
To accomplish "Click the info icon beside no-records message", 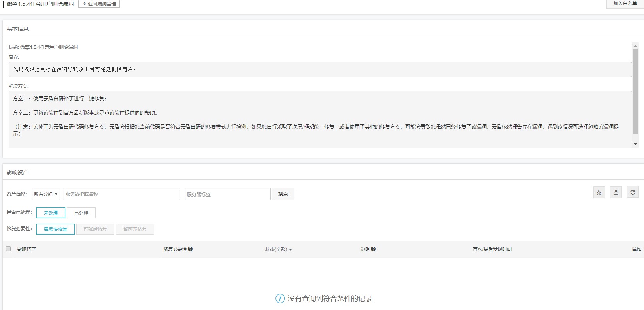I will (280, 299).
